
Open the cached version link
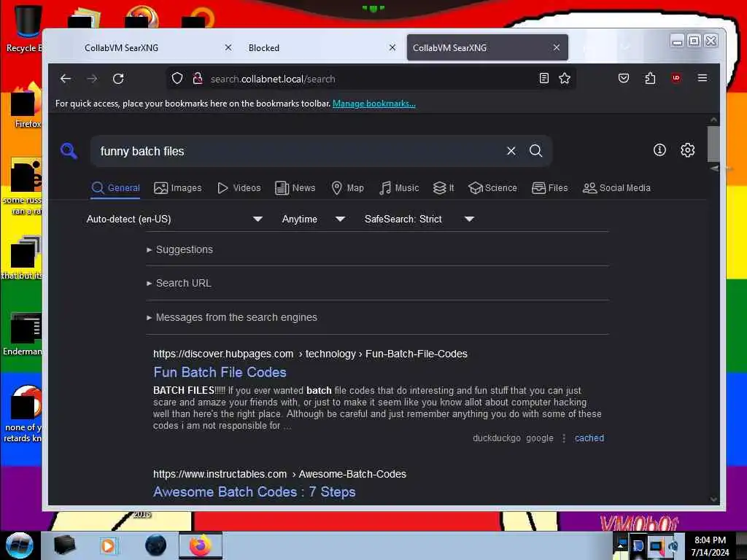click(x=589, y=438)
